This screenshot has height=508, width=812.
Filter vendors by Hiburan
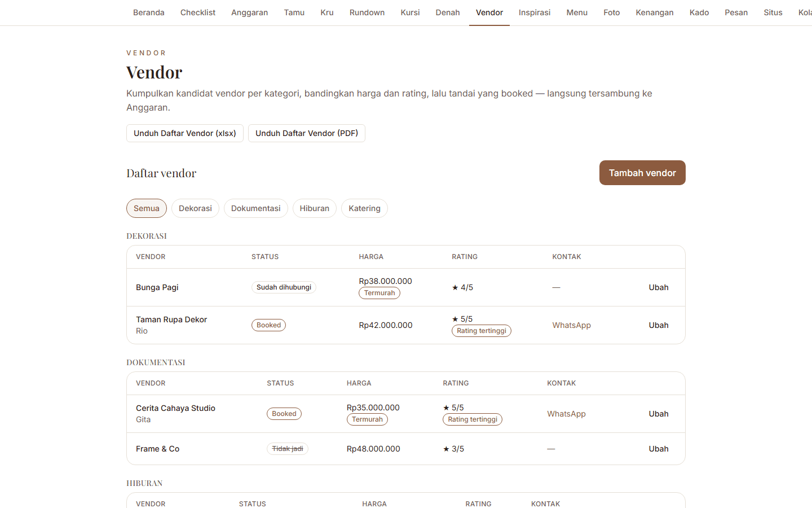point(315,208)
